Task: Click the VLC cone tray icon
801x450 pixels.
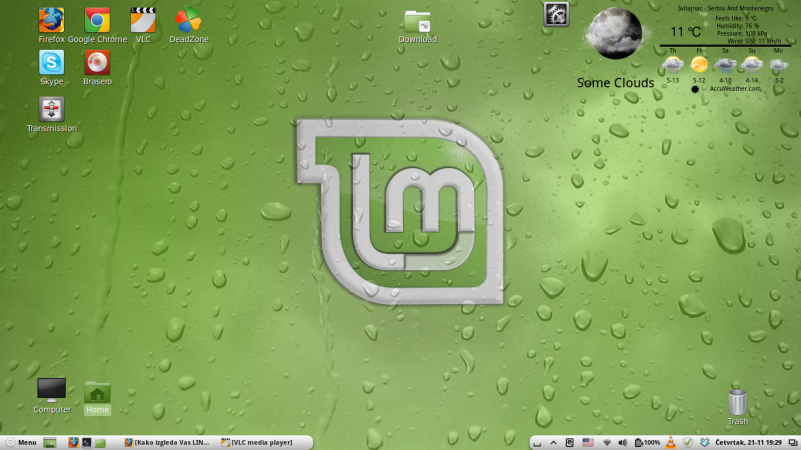Action: 671,443
